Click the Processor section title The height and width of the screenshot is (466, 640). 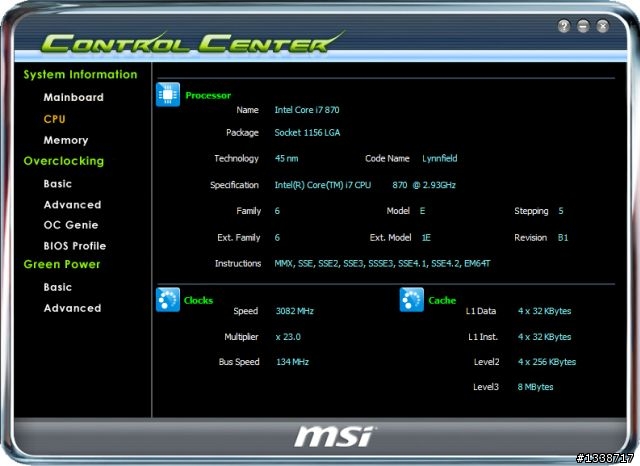[208, 95]
